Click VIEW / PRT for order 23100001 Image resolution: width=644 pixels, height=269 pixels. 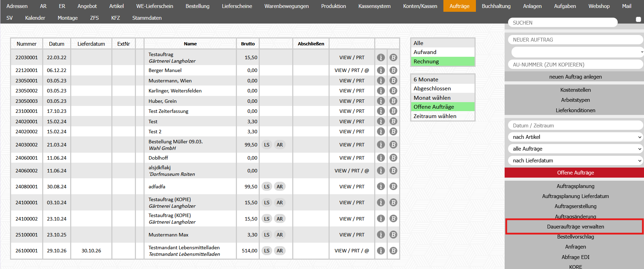(352, 111)
